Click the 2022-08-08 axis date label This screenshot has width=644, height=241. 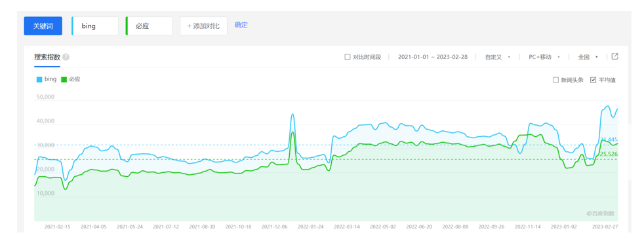click(x=456, y=226)
